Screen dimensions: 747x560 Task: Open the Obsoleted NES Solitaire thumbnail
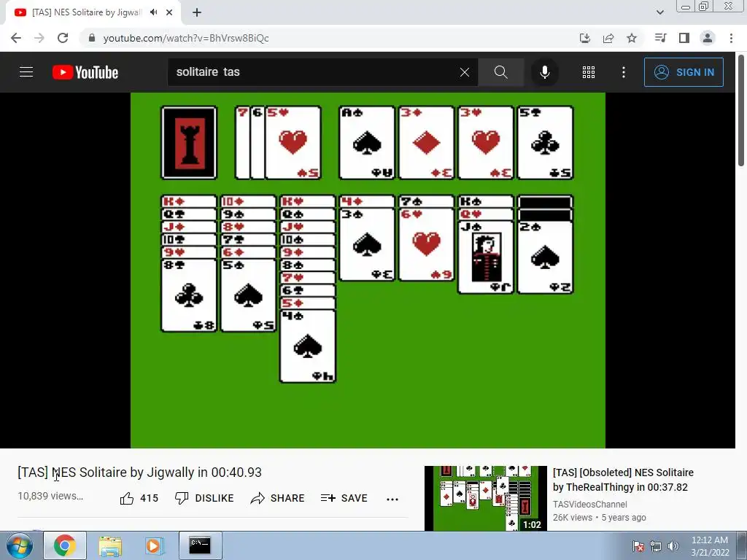pos(485,498)
